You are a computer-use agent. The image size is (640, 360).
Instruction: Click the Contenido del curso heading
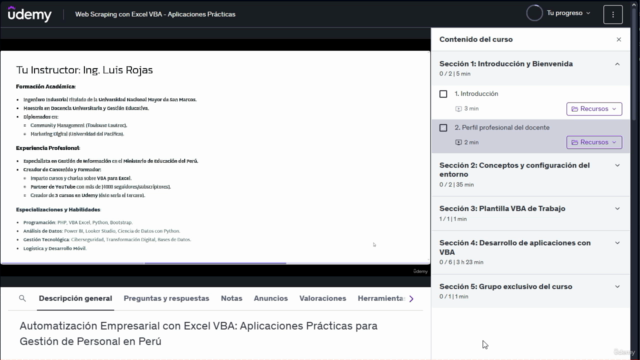pos(476,40)
